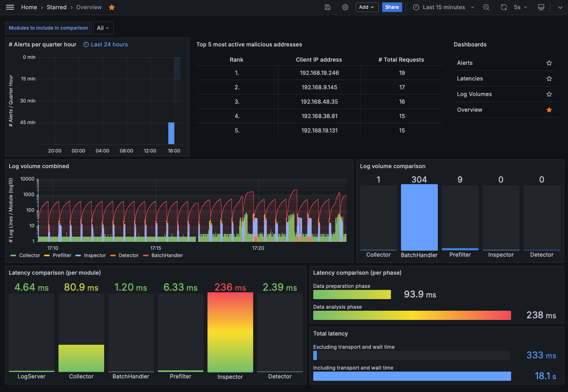568x392 pixels.
Task: Click the zoom out time range icon
Action: coord(486,7)
